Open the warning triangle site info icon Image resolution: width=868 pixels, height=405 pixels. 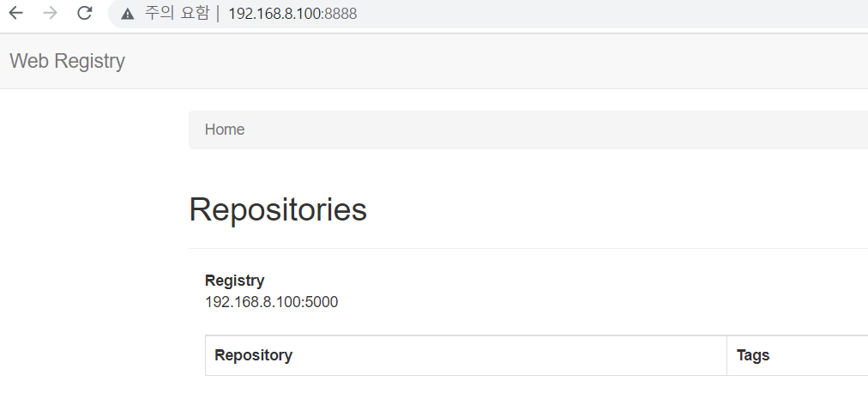[x=127, y=14]
